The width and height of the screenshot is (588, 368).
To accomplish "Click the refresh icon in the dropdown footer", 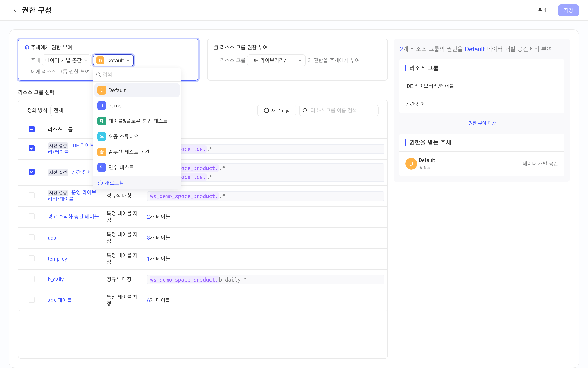I will (x=100, y=183).
